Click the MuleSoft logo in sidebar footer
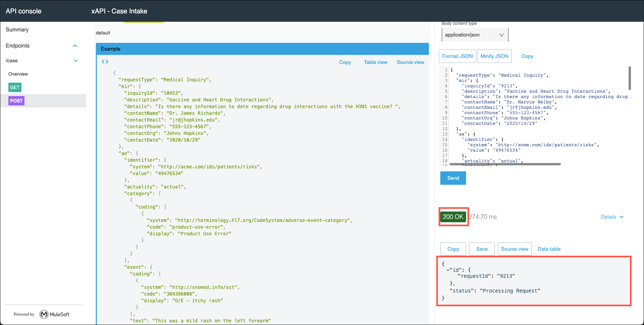This screenshot has width=644, height=325. tap(55, 314)
